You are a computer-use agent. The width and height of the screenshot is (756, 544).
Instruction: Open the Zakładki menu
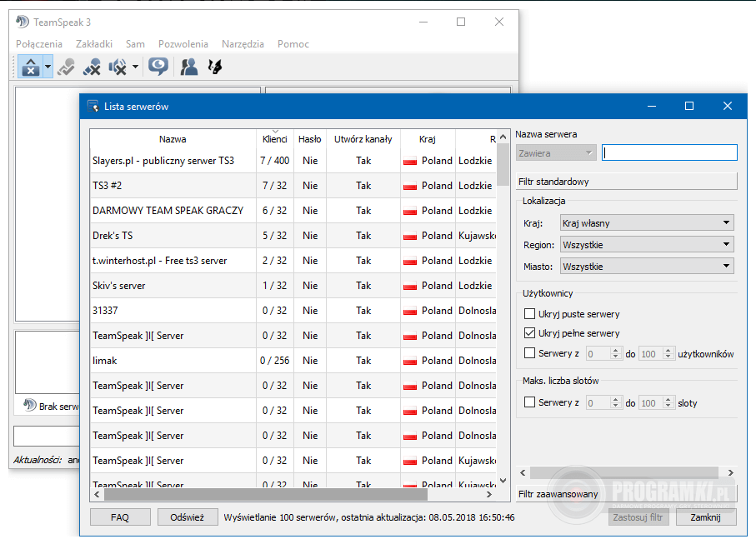(94, 44)
